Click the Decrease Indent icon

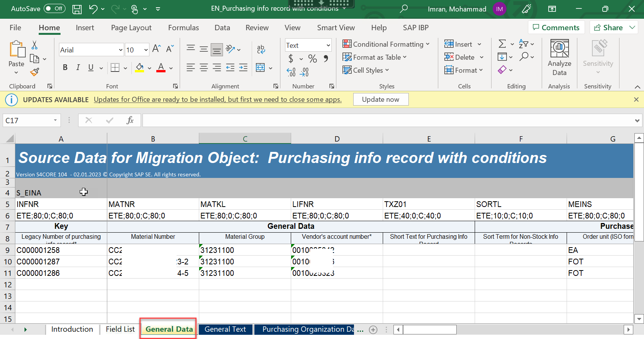230,68
